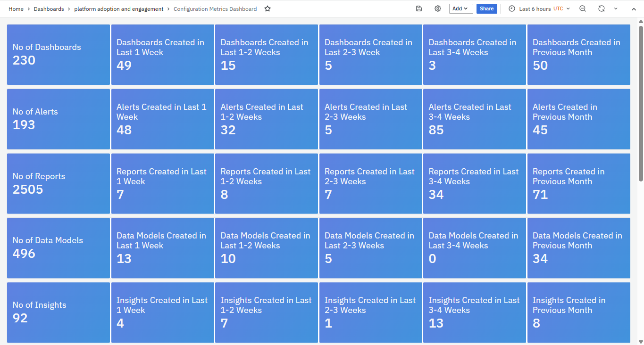The width and height of the screenshot is (644, 345).
Task: Expand the refresh interval dropdown
Action: (616, 9)
